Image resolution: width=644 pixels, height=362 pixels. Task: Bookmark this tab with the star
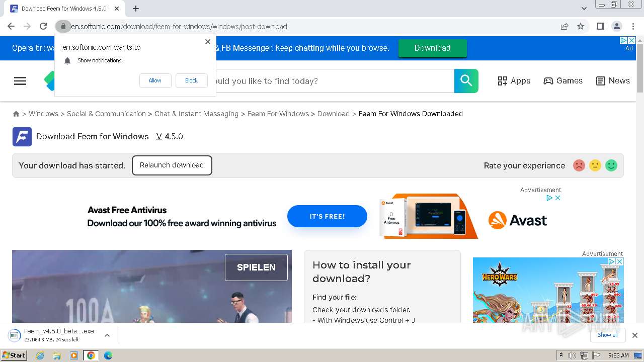[x=581, y=26]
